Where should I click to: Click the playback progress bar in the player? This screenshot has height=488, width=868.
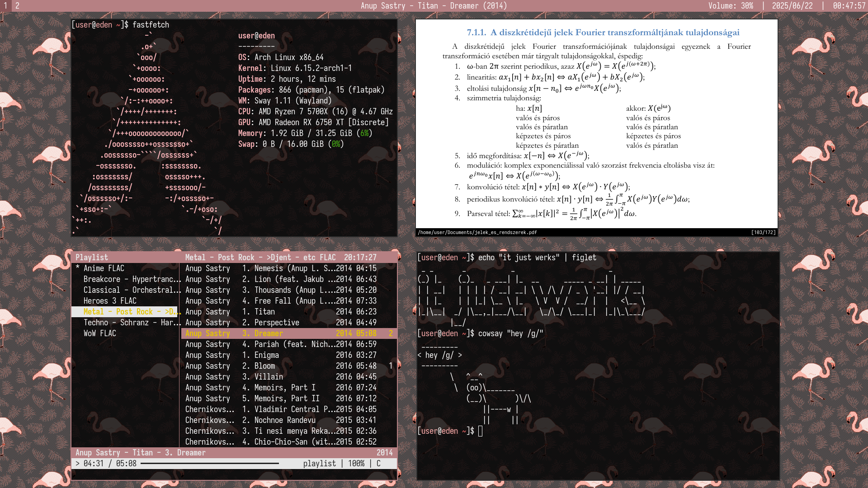pyautogui.click(x=210, y=464)
